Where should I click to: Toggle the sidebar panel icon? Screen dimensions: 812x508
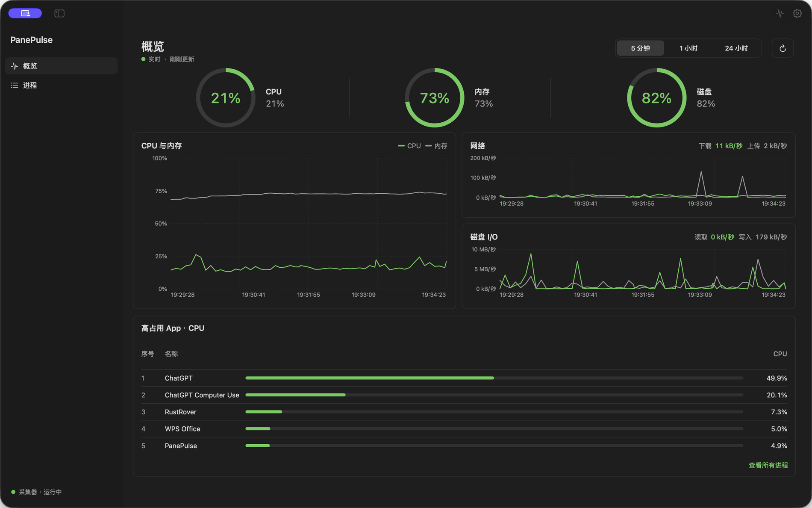[59, 14]
